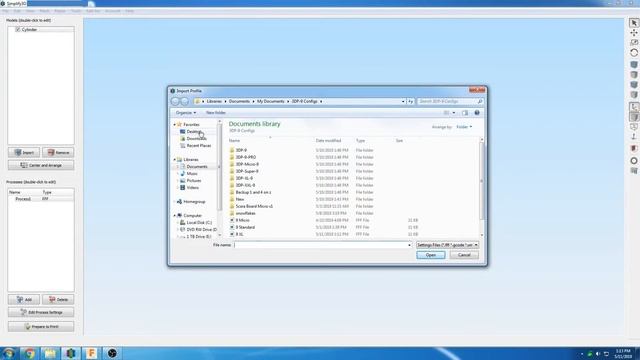Expand the Homegroup tree node
Image resolution: width=640 pixels, height=360 pixels.
coord(174,202)
